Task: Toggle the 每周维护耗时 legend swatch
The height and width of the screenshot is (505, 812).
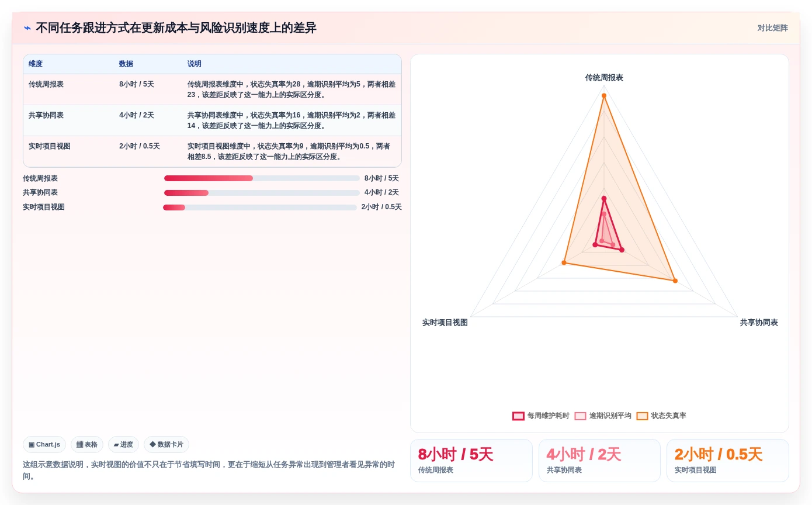Action: (x=518, y=416)
